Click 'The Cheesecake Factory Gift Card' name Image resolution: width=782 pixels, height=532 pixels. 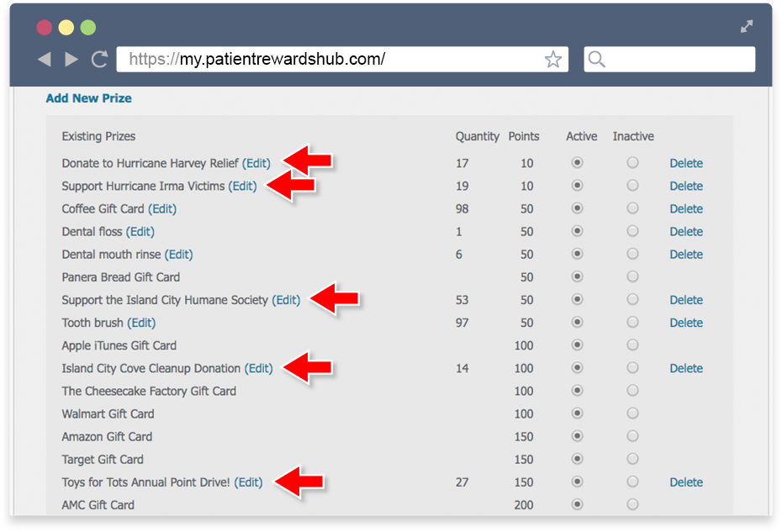(x=149, y=392)
